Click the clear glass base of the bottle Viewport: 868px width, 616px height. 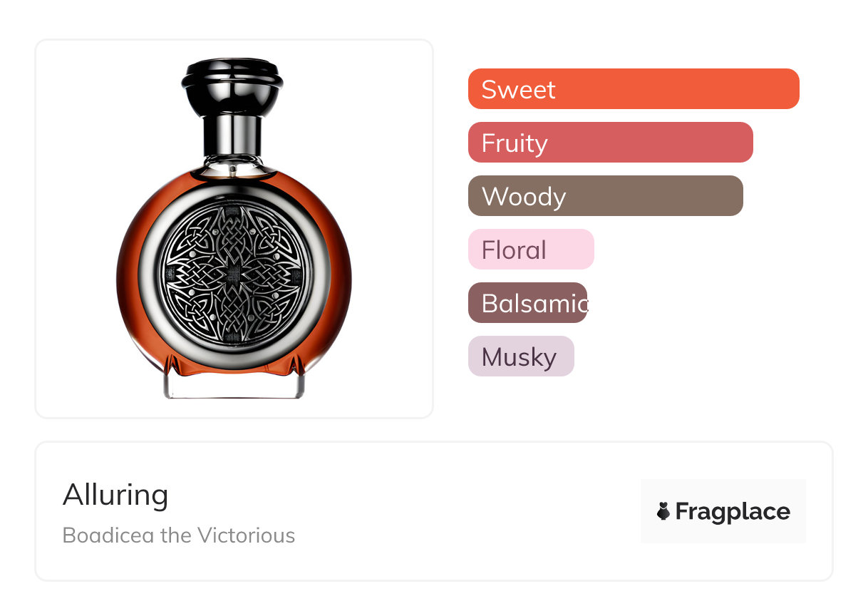tap(234, 384)
